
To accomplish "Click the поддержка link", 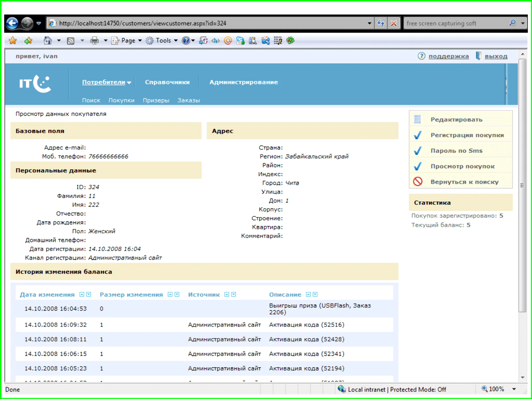I will pos(449,56).
